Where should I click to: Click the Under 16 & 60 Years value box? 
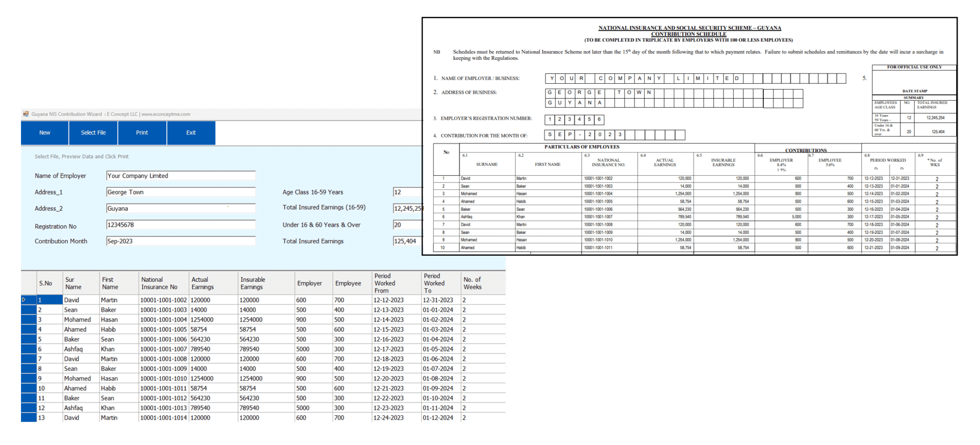click(x=407, y=225)
